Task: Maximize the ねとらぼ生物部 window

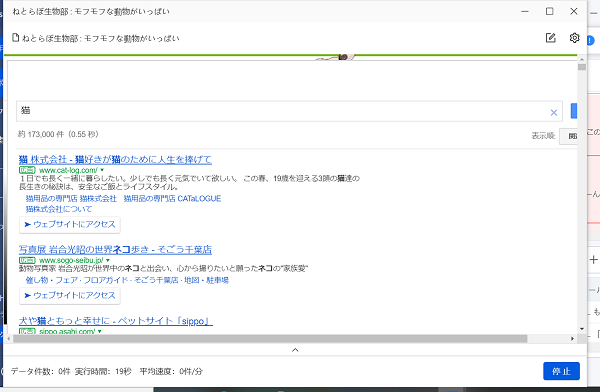Action: point(549,11)
